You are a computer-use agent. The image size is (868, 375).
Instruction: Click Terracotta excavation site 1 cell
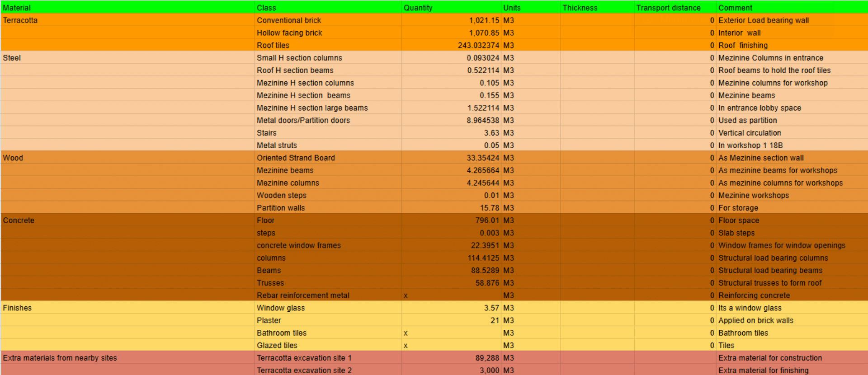click(x=328, y=358)
